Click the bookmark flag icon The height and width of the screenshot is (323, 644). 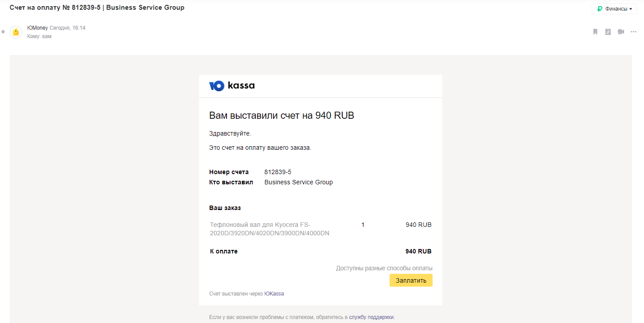595,32
